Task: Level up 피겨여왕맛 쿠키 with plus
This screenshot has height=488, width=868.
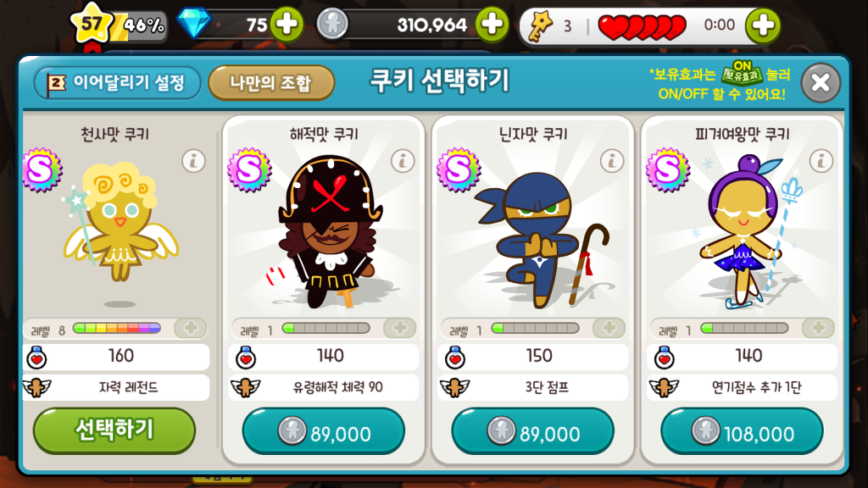Action: [x=818, y=328]
